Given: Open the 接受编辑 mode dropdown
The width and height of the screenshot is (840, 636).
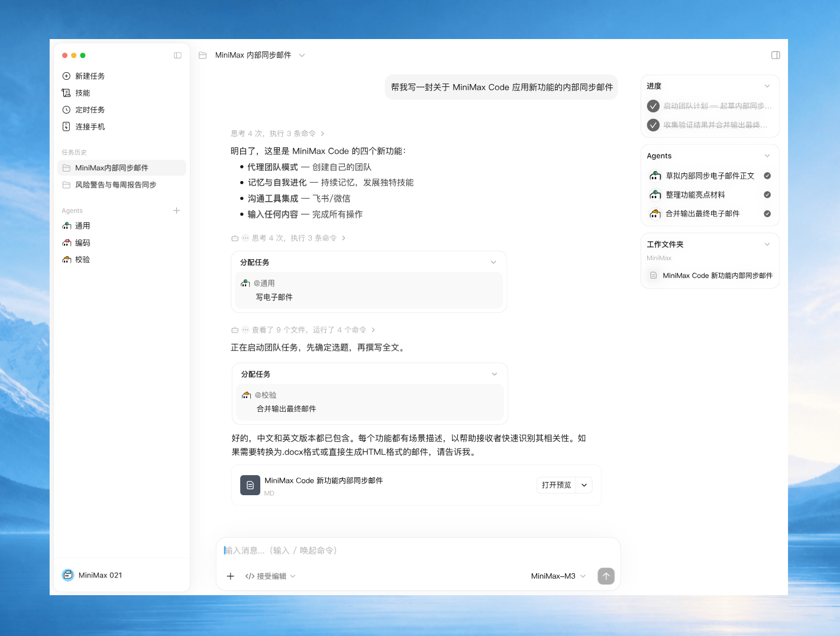Looking at the screenshot, I should pos(270,576).
